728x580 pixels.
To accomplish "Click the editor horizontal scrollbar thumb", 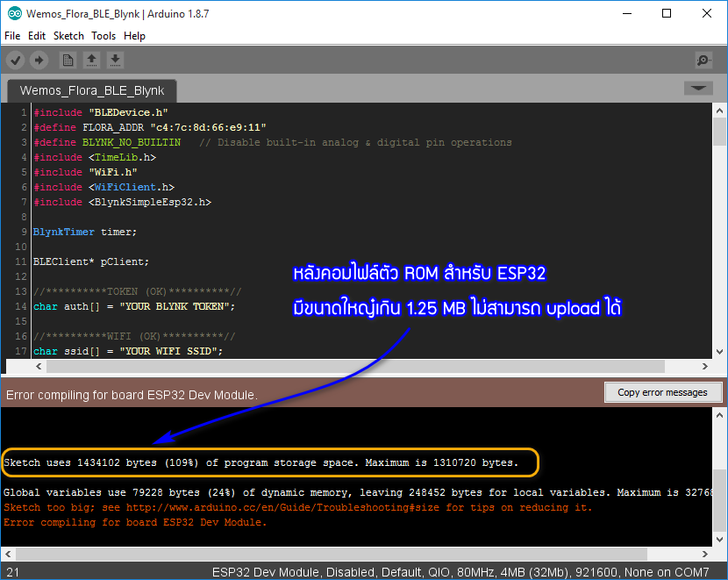I will point(355,367).
